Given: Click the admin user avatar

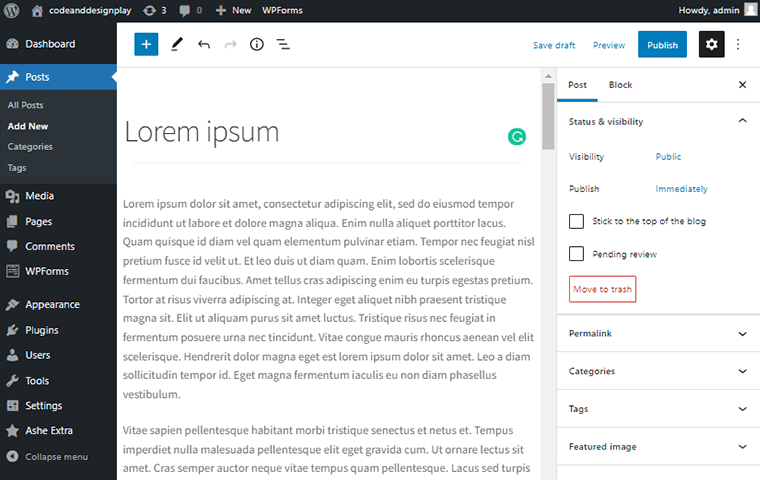Looking at the screenshot, I should point(751,10).
